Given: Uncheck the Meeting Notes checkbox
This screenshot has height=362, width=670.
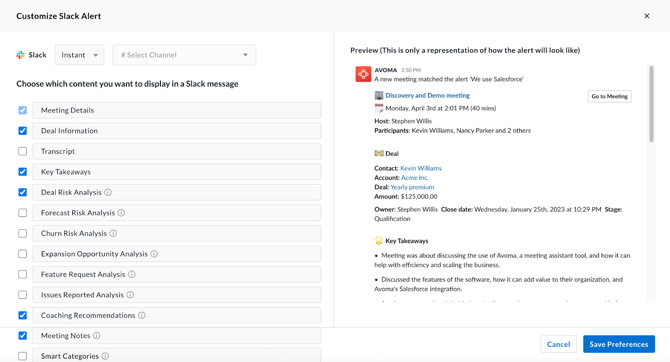Looking at the screenshot, I should (23, 336).
